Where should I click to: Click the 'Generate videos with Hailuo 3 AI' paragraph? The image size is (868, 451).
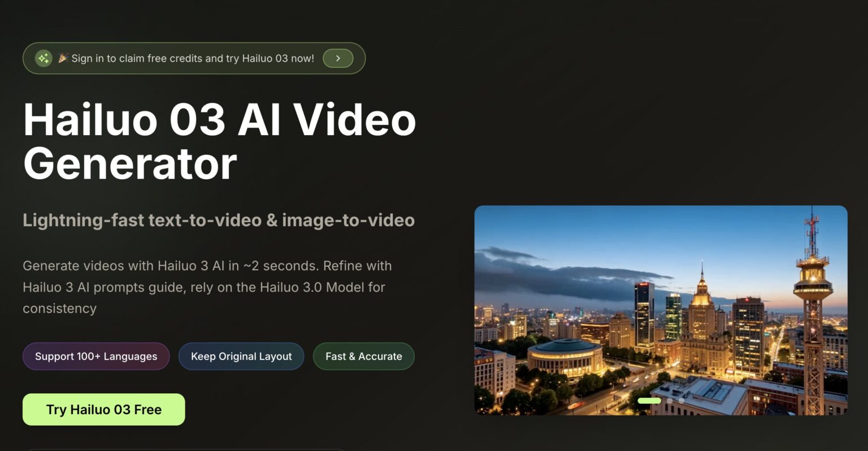(207, 287)
